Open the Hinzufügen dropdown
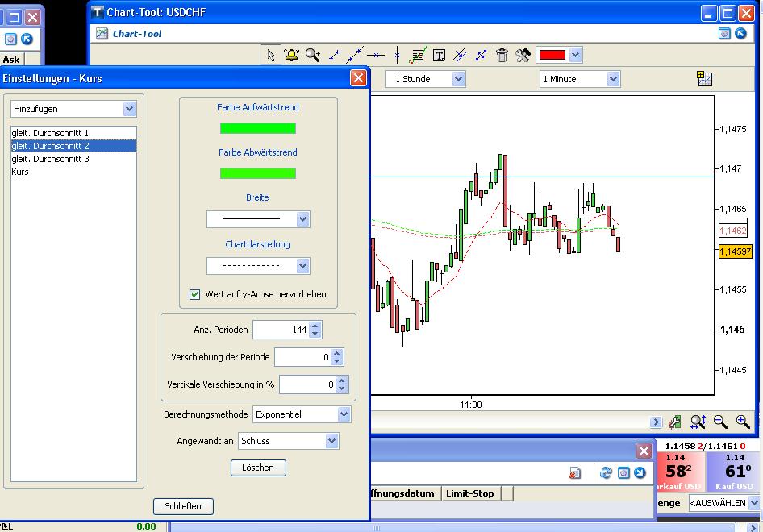Image resolution: width=763 pixels, height=532 pixels. [x=129, y=109]
